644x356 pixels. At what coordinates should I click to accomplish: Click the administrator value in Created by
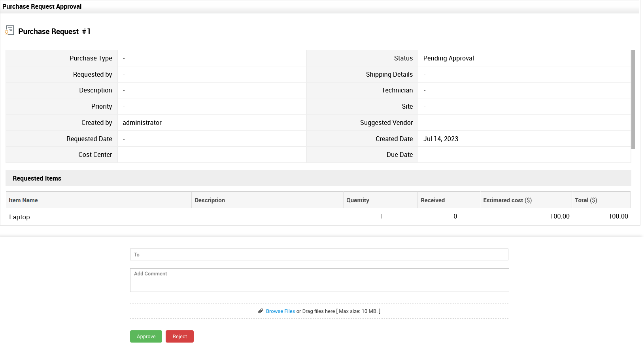[142, 122]
